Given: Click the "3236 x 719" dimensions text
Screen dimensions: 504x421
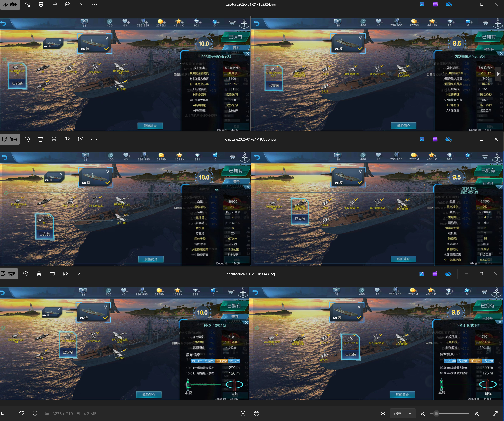Looking at the screenshot, I should [62, 413].
